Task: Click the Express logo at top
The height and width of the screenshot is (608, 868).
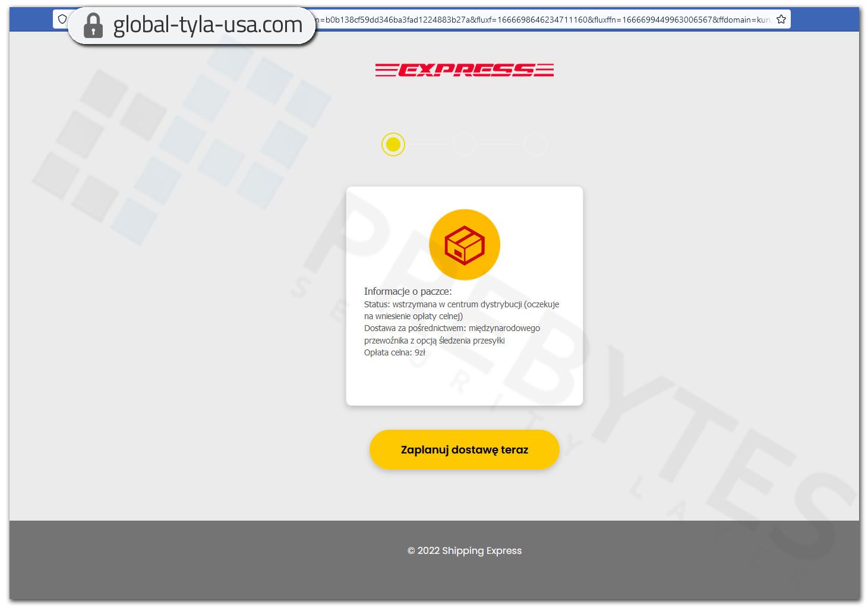Action: click(x=464, y=70)
